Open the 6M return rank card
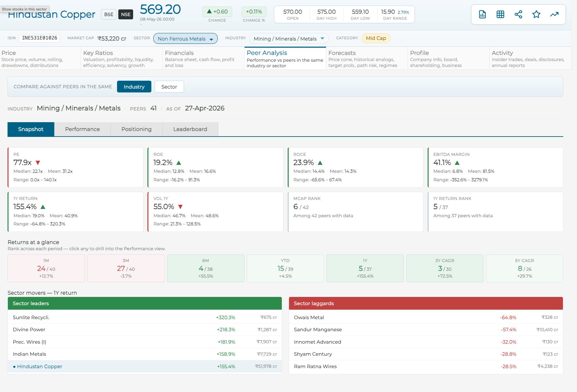Image resolution: width=577 pixels, height=392 pixels. [x=206, y=268]
